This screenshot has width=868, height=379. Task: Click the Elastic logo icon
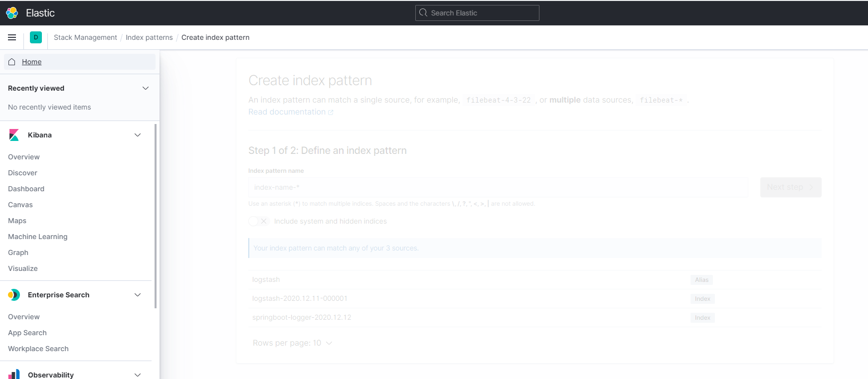(12, 13)
